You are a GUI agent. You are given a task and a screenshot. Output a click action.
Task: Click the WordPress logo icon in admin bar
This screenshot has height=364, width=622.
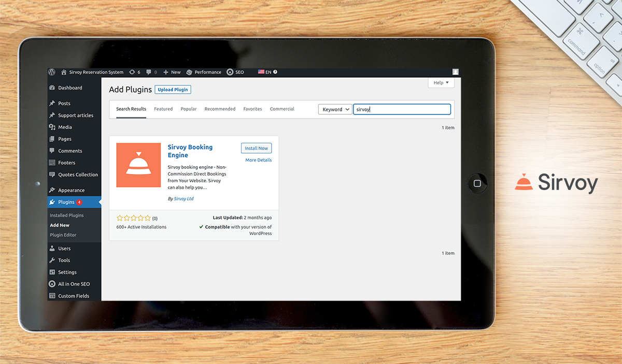point(52,72)
